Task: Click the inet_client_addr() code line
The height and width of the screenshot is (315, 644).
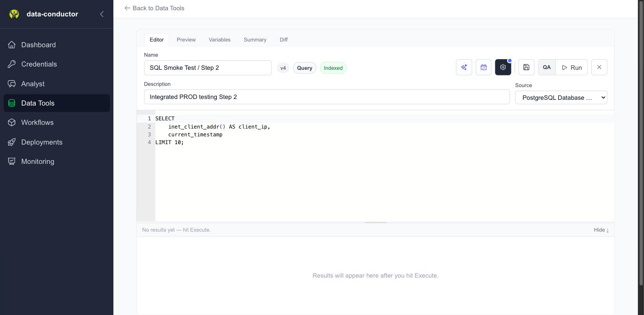Action: pos(385,126)
